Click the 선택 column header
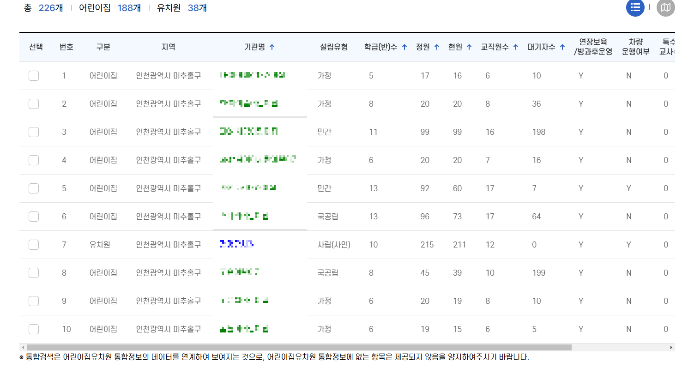The image size is (700, 368). click(x=36, y=47)
